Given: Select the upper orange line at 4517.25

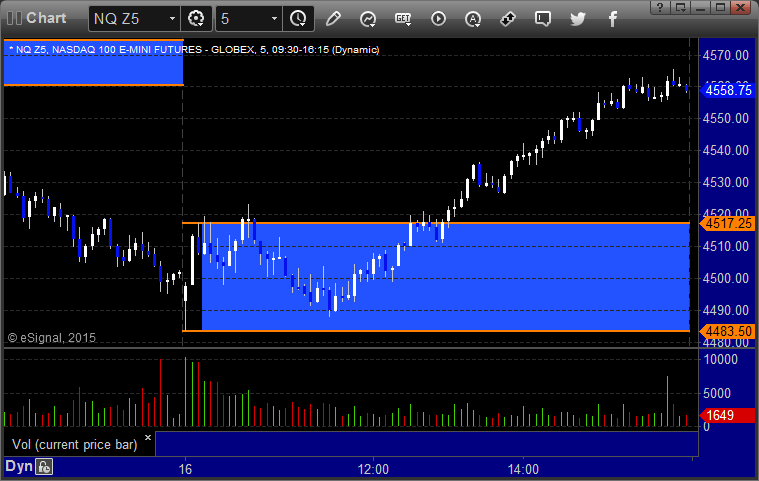Looking at the screenshot, I should 436,223.
